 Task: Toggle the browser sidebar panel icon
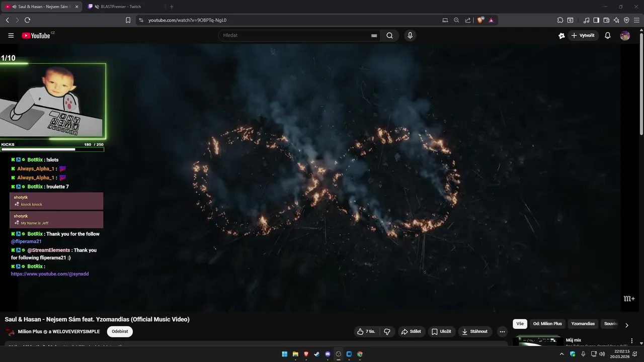pyautogui.click(x=596, y=20)
